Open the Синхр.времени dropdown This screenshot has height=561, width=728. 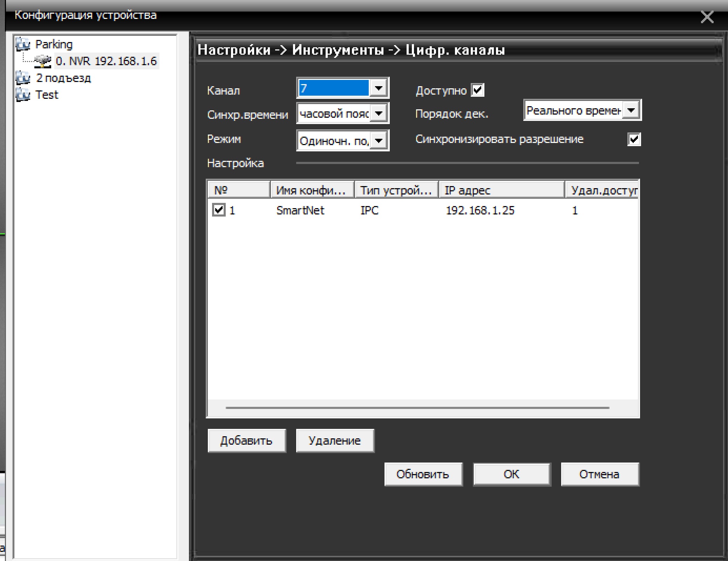click(x=379, y=114)
